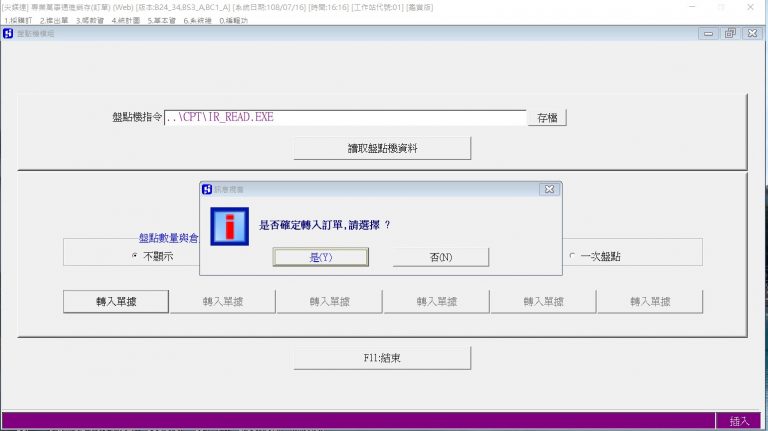Open menu item numbered 6
The height and width of the screenshot is (431, 768).
pyautogui.click(x=197, y=21)
